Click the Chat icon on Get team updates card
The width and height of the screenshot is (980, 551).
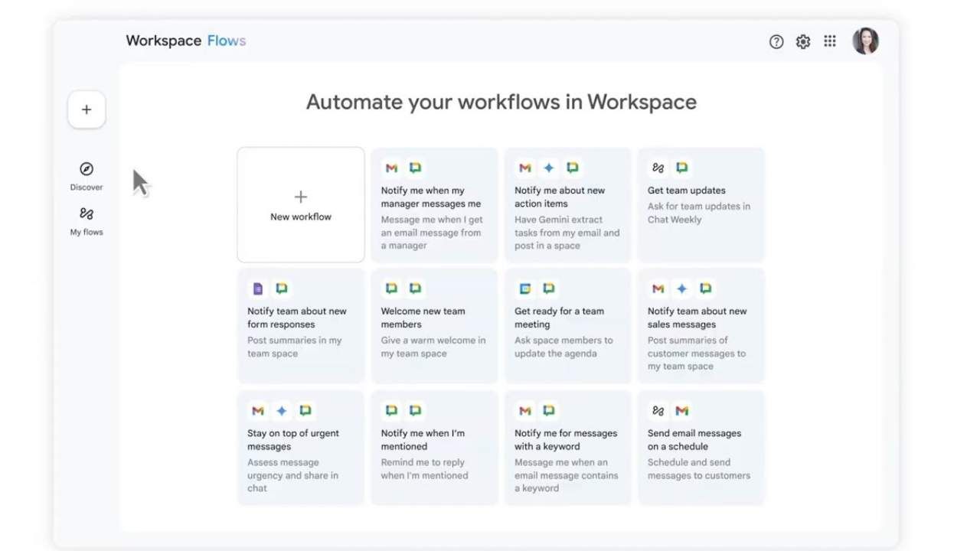point(681,167)
